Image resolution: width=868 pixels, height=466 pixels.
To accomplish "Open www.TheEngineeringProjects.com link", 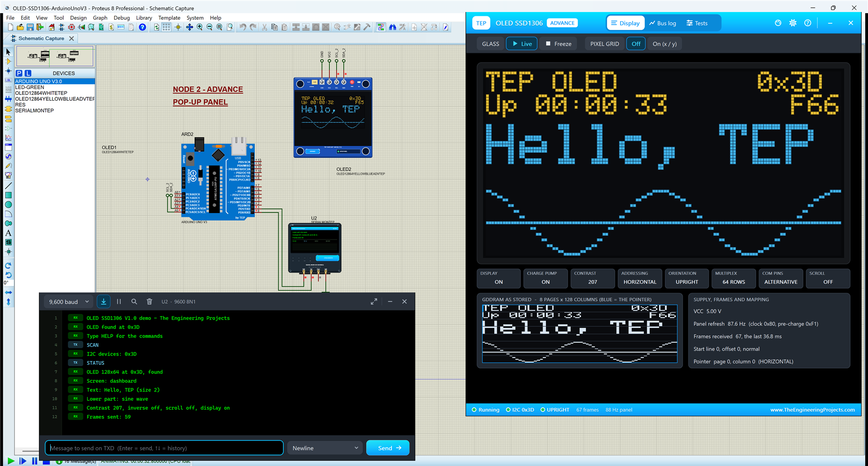I will click(x=813, y=410).
